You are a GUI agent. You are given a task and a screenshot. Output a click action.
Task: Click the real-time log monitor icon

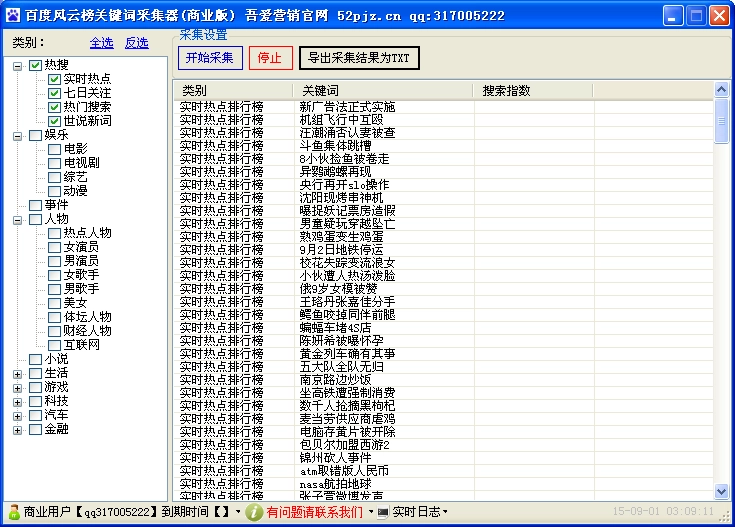coord(382,512)
